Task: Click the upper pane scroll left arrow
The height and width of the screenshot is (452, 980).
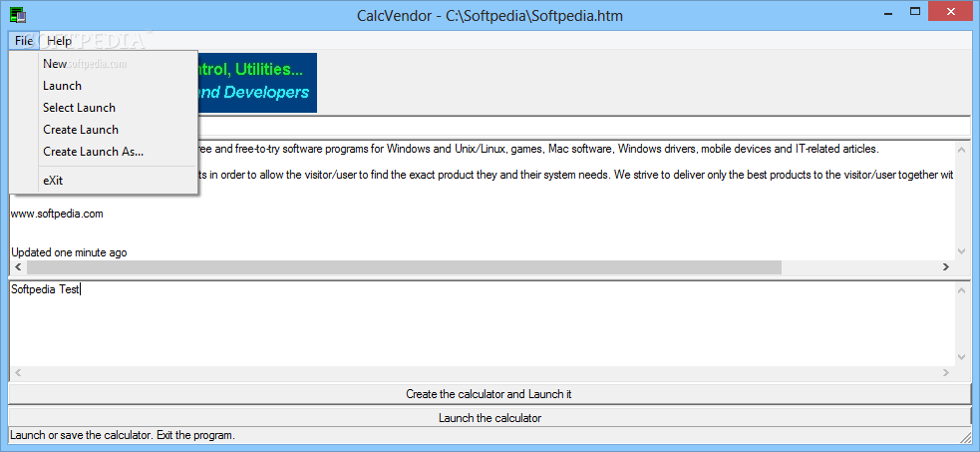Action: pos(17,267)
